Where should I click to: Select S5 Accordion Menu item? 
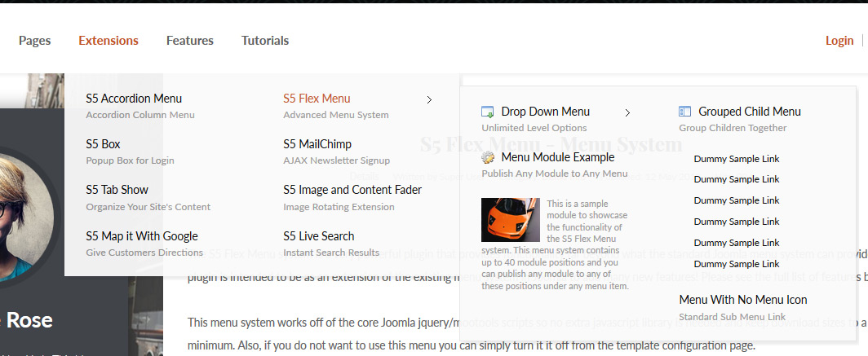pos(134,99)
